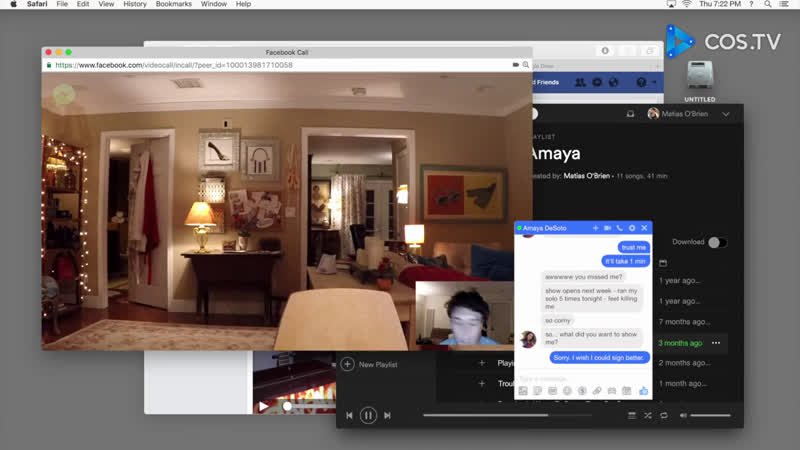This screenshot has height=450, width=800.
Task: Toggle the Download switch for Amaya playlist
Action: click(717, 242)
